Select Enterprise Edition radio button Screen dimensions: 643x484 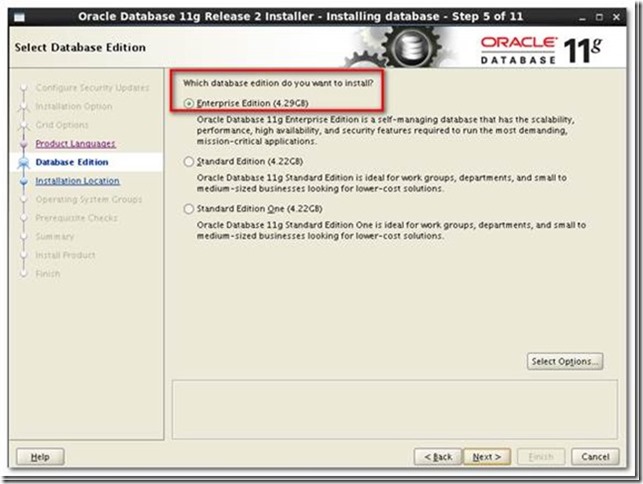coord(189,103)
